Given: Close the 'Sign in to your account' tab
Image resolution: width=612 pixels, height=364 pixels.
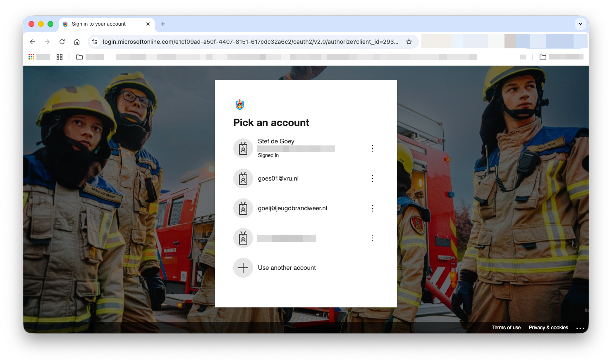Looking at the screenshot, I should coord(148,24).
